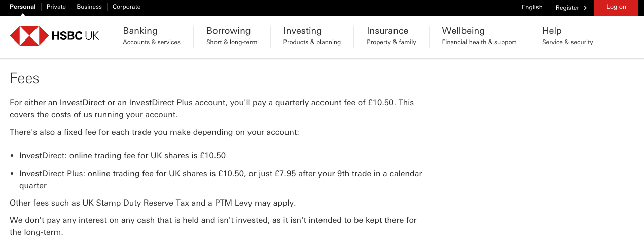The height and width of the screenshot is (241, 644).
Task: Click the InvestDirect Plus bullet text
Action: [221, 179]
